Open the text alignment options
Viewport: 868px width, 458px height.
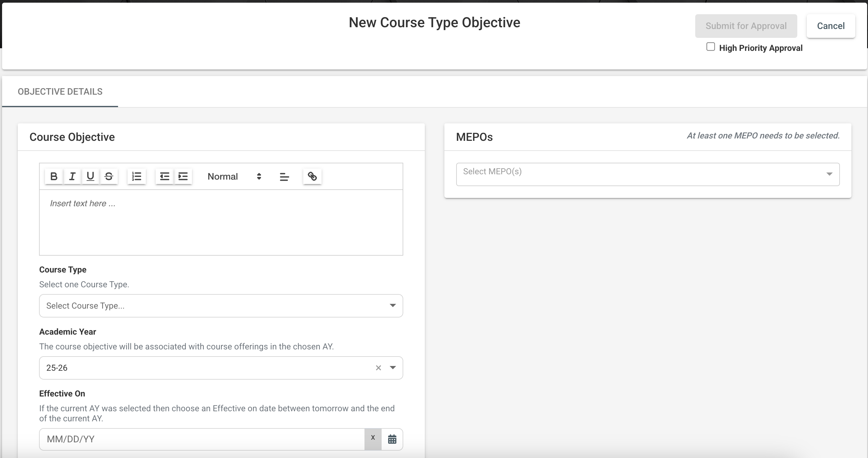point(284,177)
